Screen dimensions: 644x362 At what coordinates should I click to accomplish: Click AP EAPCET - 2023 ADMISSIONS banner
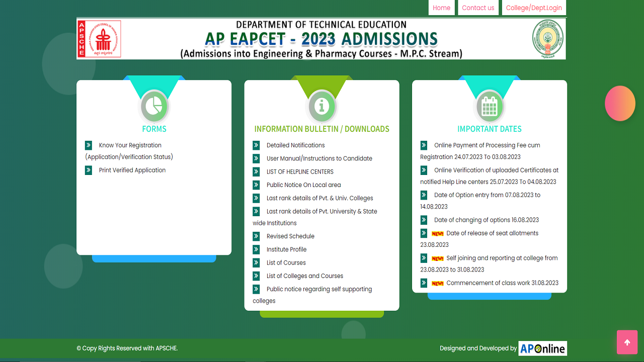pyautogui.click(x=321, y=39)
